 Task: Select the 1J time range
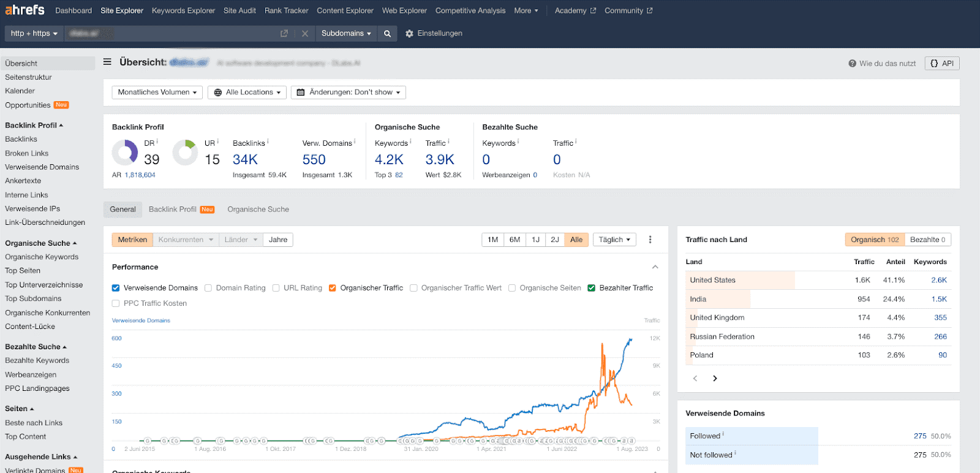click(x=535, y=240)
